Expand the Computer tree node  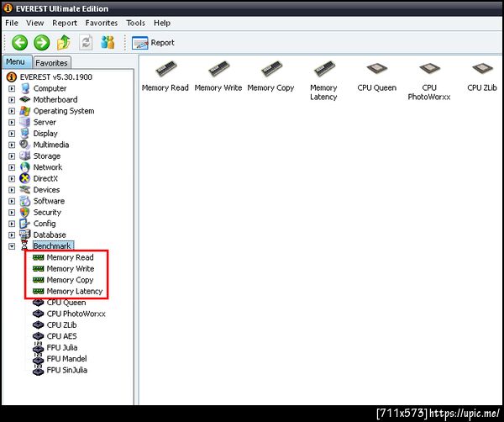tap(12, 88)
